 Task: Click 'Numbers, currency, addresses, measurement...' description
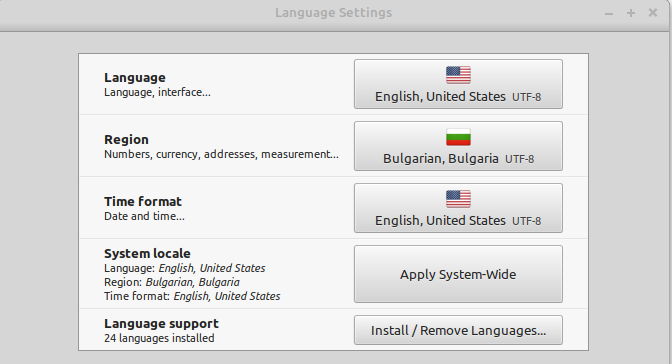(221, 154)
